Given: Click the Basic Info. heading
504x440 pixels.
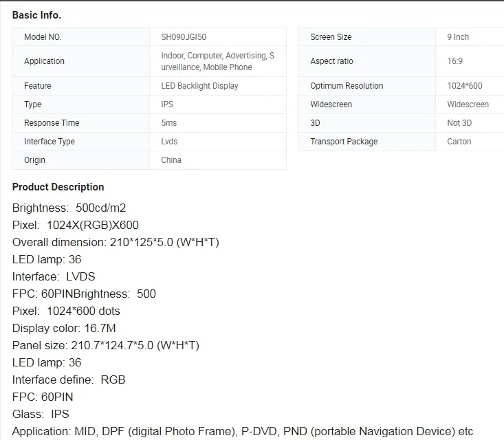Looking at the screenshot, I should pos(36,15).
